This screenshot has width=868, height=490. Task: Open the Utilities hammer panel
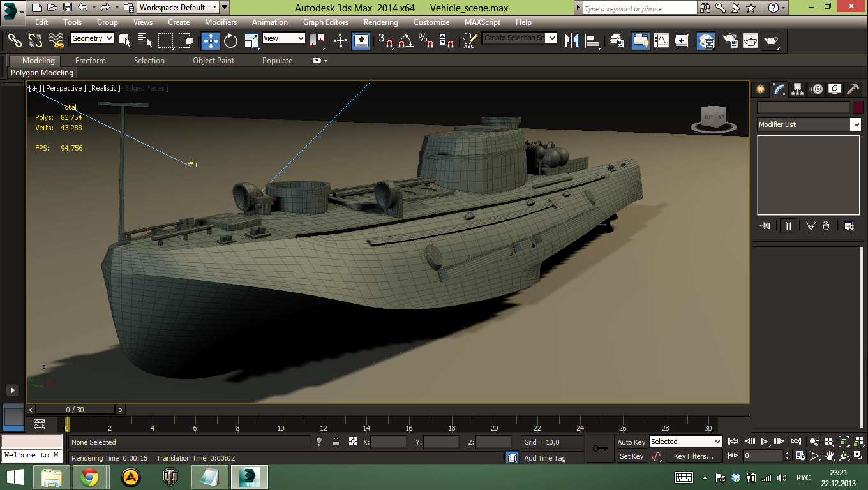[853, 89]
